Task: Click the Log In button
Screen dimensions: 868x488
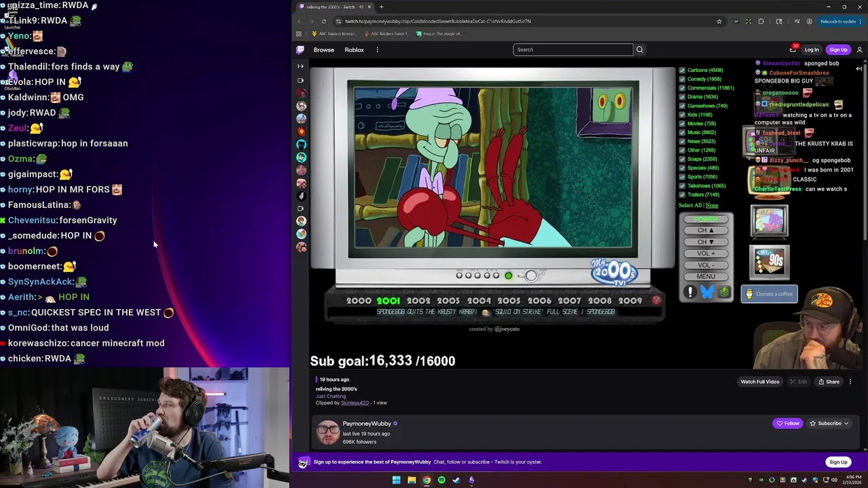Action: pyautogui.click(x=812, y=49)
